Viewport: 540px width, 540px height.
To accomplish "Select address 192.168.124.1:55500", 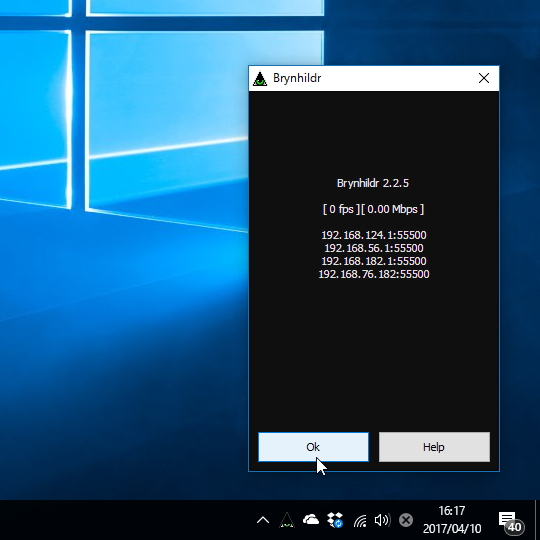I will pos(374,235).
